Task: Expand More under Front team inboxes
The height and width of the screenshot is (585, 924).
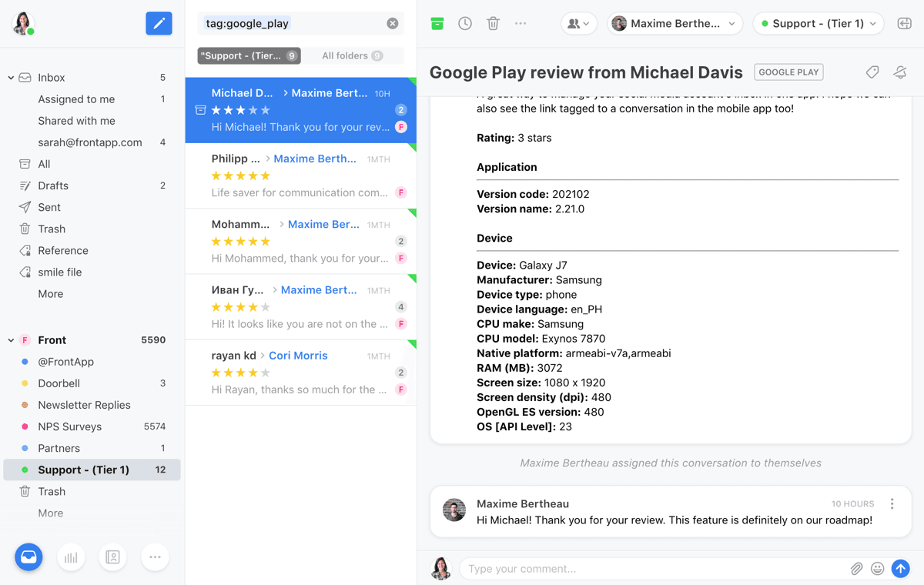Action: [51, 513]
